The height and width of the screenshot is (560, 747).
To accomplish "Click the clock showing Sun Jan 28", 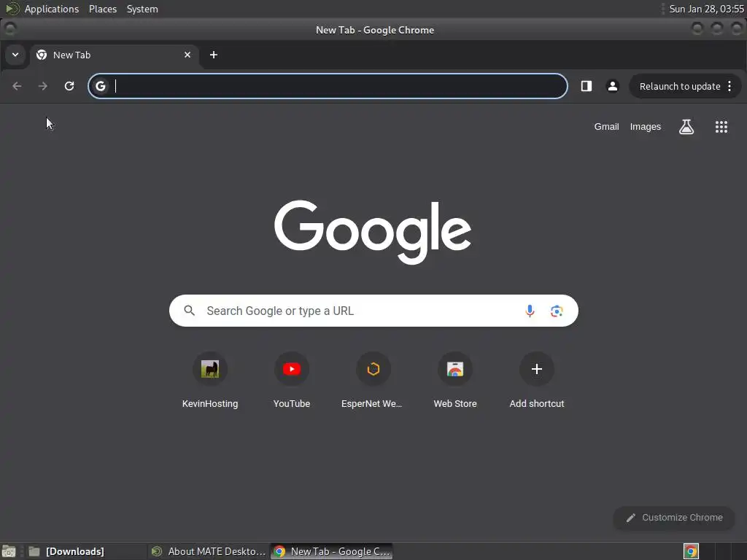I will pyautogui.click(x=706, y=9).
